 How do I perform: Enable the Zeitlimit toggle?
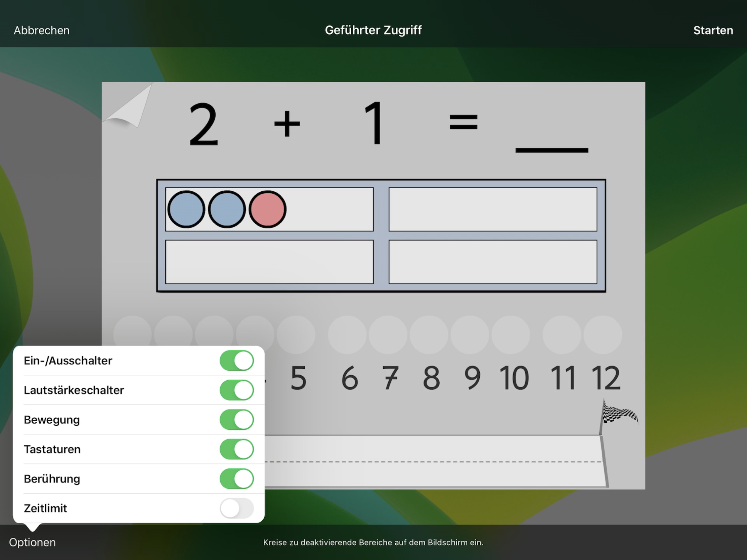coord(236,508)
